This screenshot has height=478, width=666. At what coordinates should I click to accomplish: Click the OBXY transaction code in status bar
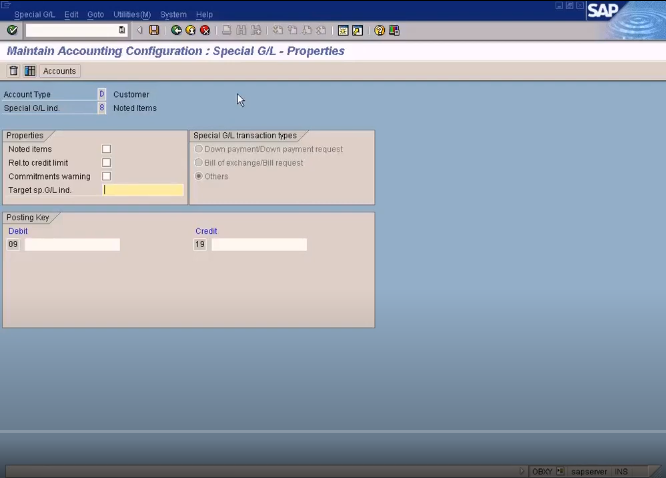point(542,472)
